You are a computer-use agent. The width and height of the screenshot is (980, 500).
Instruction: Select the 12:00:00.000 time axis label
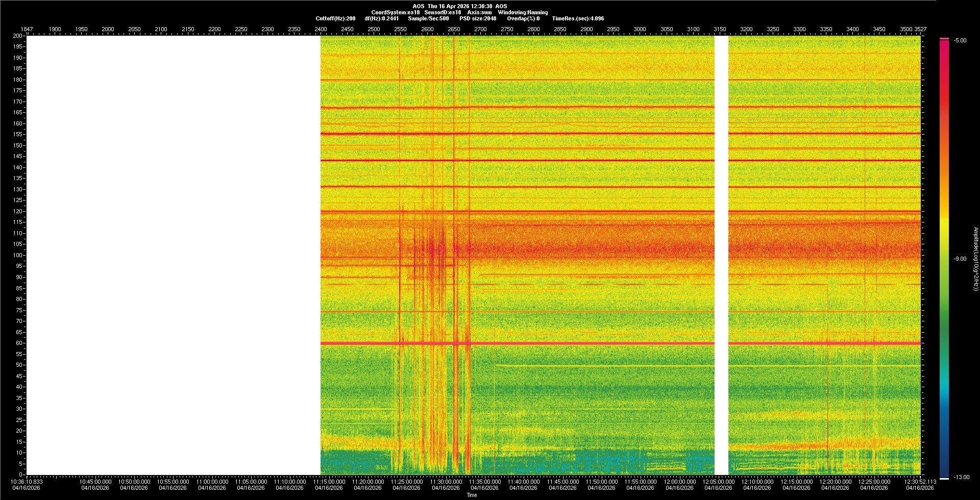tap(679, 482)
